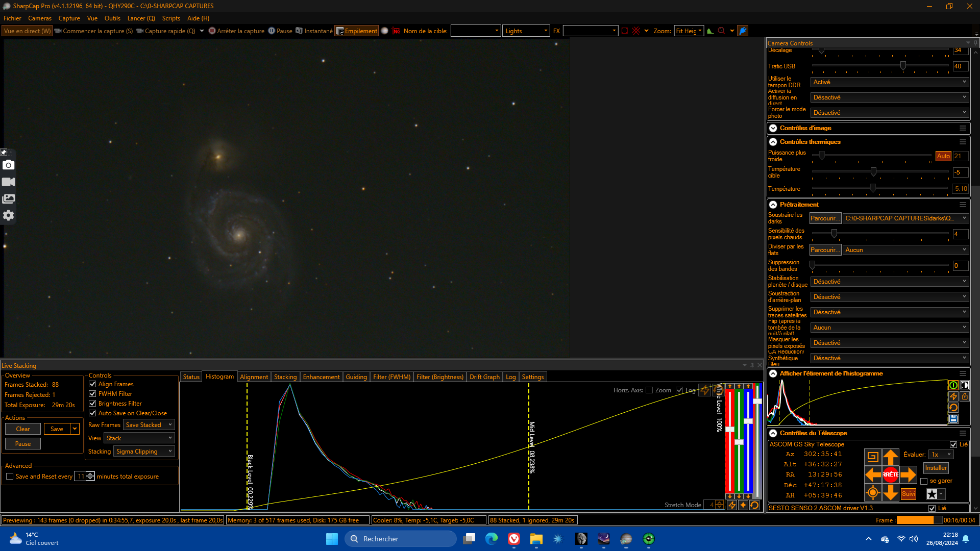Click the green circle enable-stretch icon
This screenshot has height=551, width=980.
(x=953, y=385)
